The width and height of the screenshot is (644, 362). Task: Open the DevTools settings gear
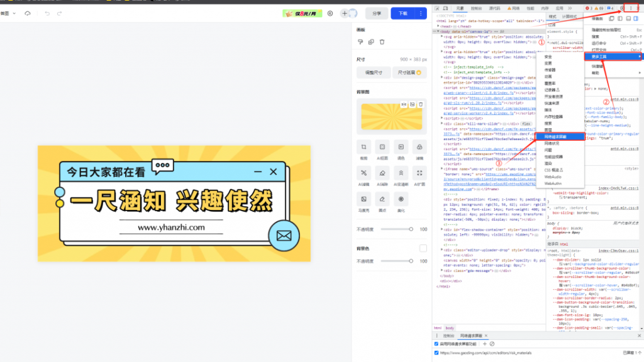tap(622, 8)
